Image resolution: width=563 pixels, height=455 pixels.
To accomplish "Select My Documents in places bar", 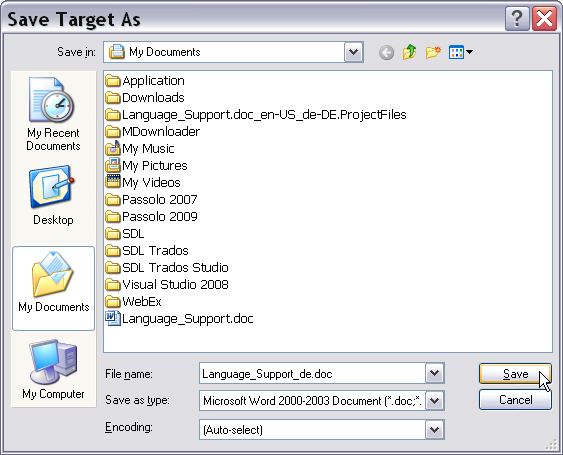I will [x=53, y=288].
